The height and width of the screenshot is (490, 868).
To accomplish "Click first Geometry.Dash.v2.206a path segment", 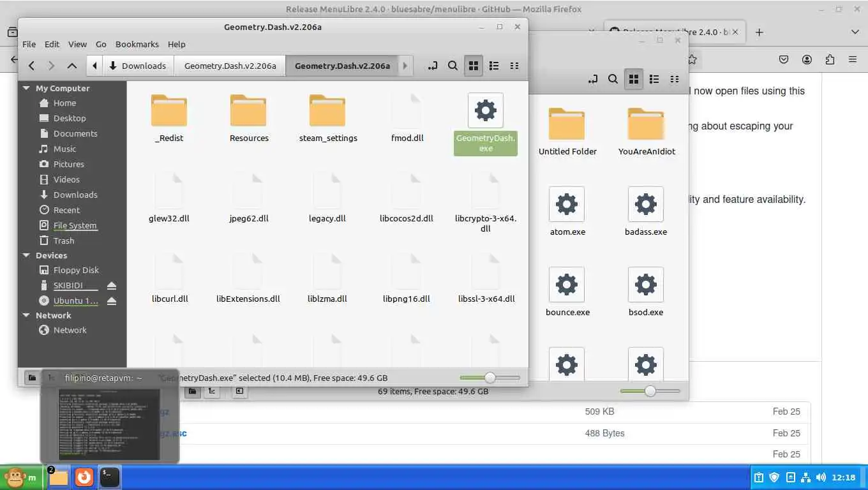I will pos(230,66).
